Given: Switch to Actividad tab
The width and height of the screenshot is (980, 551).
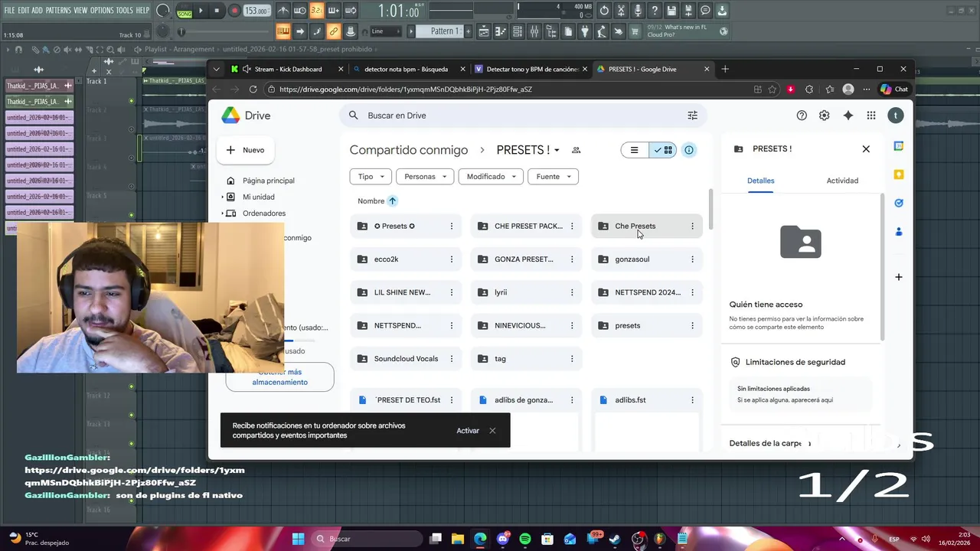Looking at the screenshot, I should point(842,181).
